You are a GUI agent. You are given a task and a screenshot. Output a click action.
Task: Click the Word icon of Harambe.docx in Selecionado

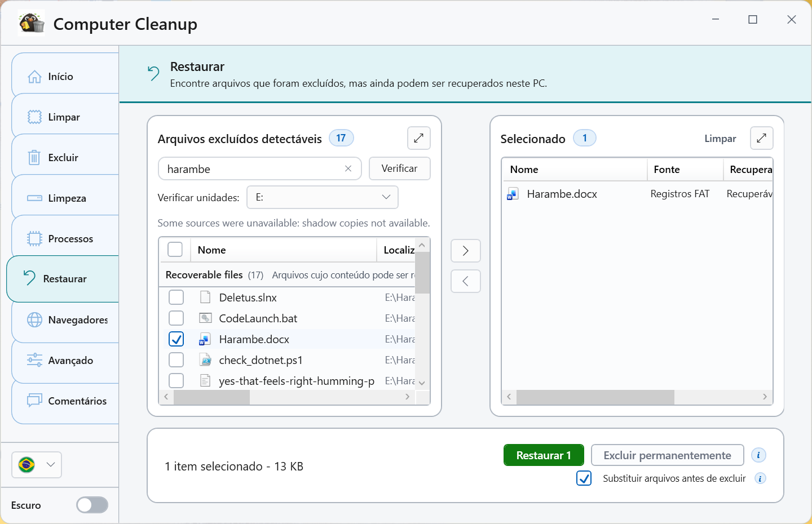513,194
